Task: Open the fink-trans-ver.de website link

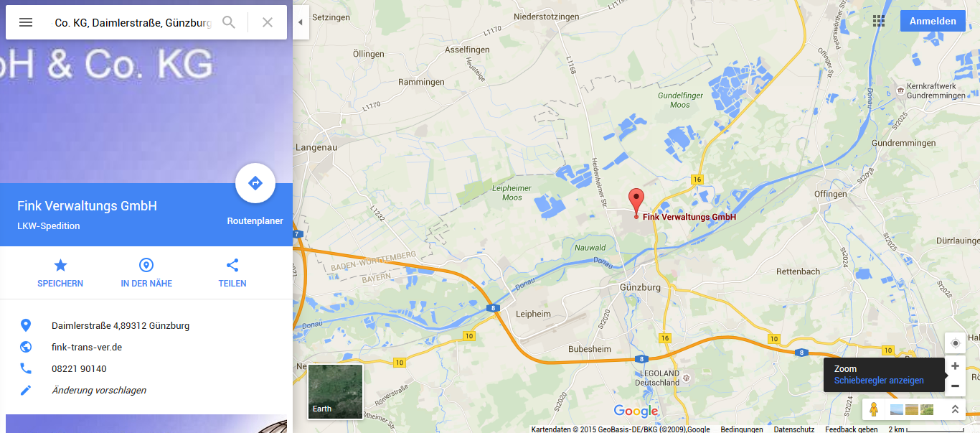Action: tap(87, 347)
